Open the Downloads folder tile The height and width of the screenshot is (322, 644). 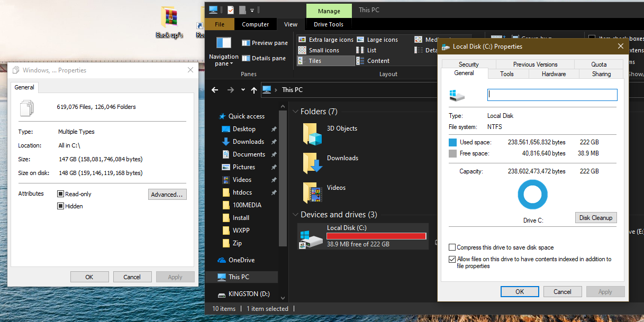pos(331,163)
